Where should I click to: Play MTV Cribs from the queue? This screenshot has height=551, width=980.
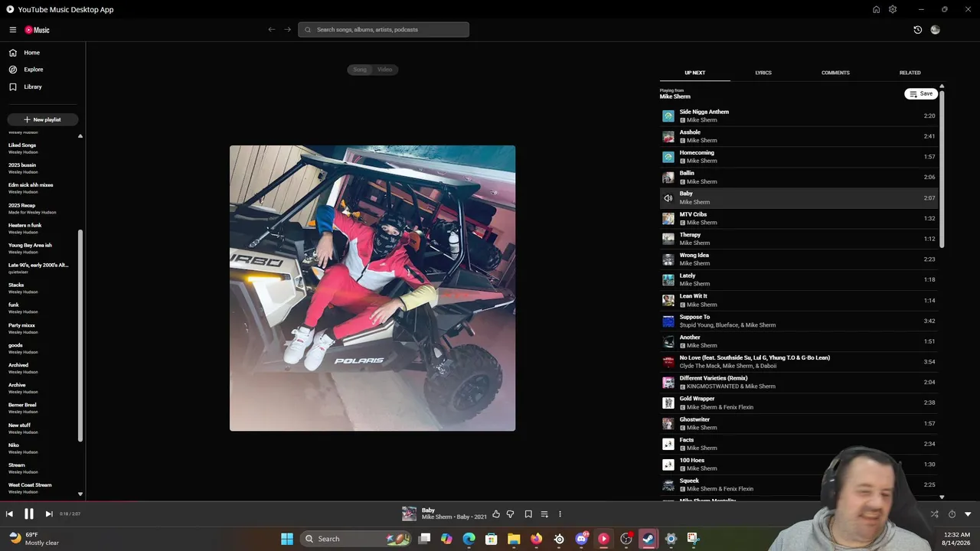(799, 218)
